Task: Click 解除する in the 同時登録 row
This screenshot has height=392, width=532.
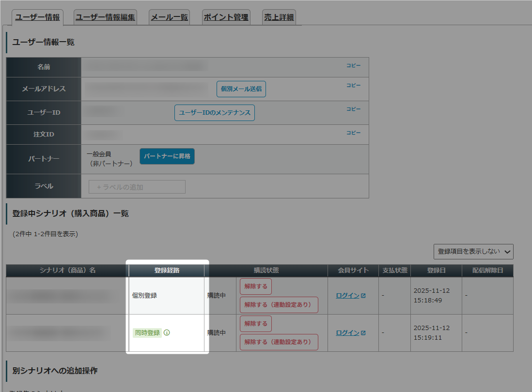Action: coord(256,324)
